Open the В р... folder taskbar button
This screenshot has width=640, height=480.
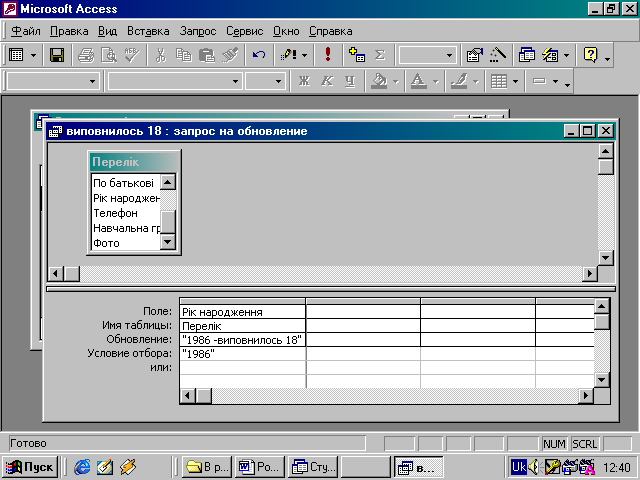pyautogui.click(x=207, y=467)
